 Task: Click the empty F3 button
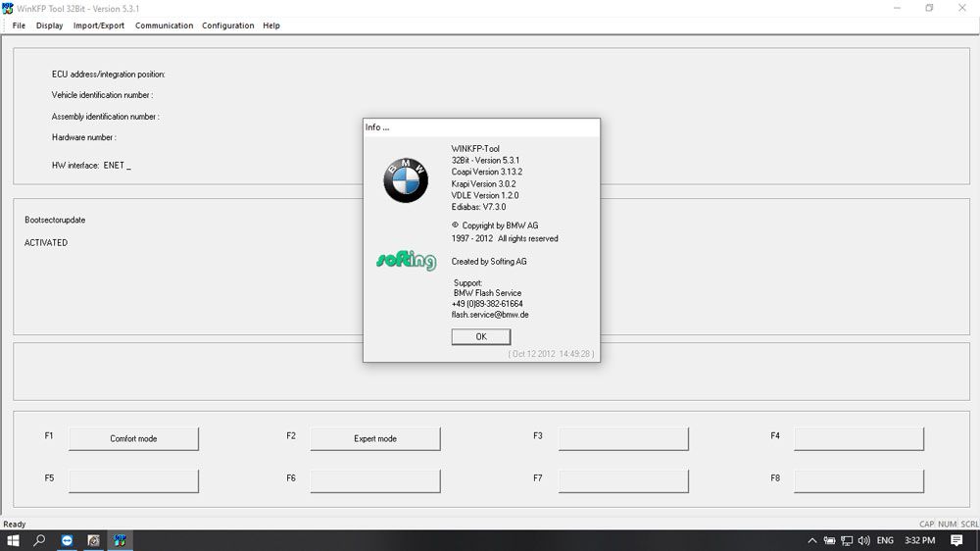pyautogui.click(x=623, y=438)
